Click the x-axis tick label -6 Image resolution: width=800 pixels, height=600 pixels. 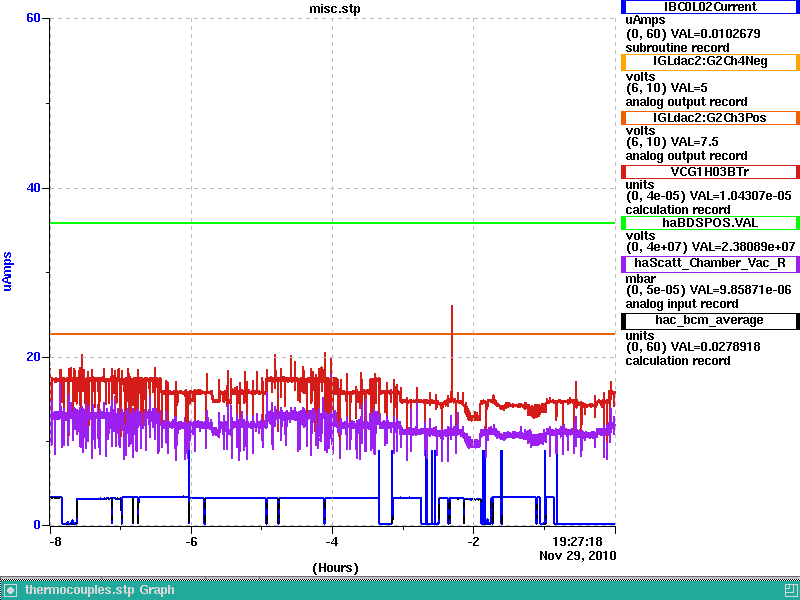click(x=191, y=541)
